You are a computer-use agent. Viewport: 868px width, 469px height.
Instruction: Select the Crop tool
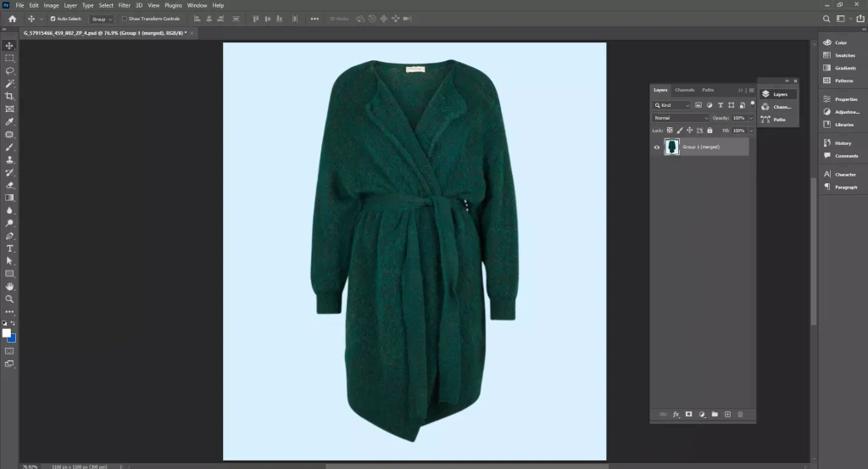9,97
